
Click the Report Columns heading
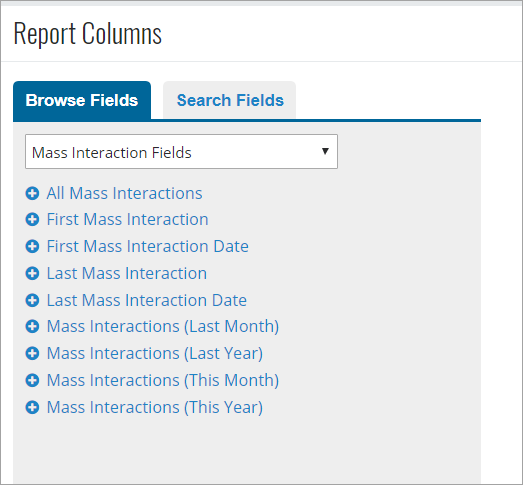[88, 33]
